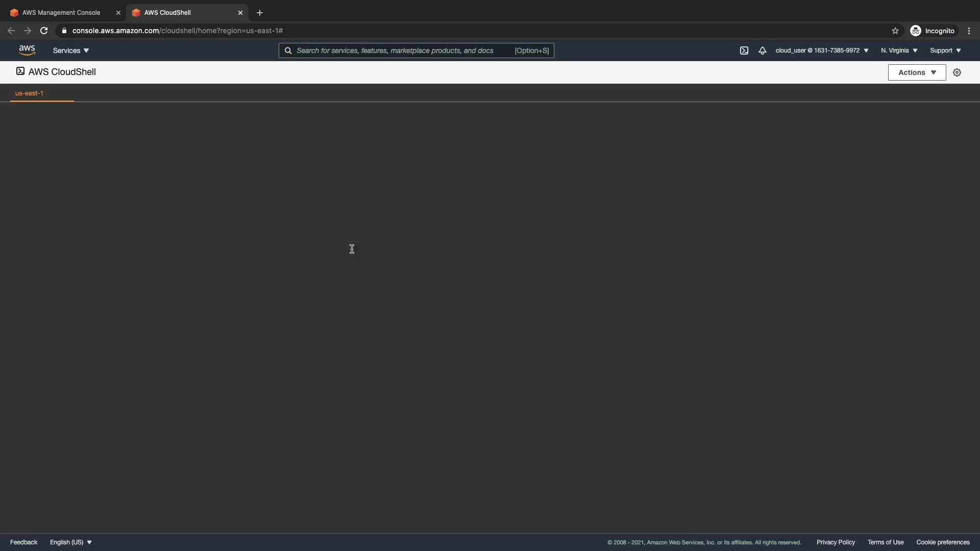Bookmark this page with star icon

click(x=895, y=31)
